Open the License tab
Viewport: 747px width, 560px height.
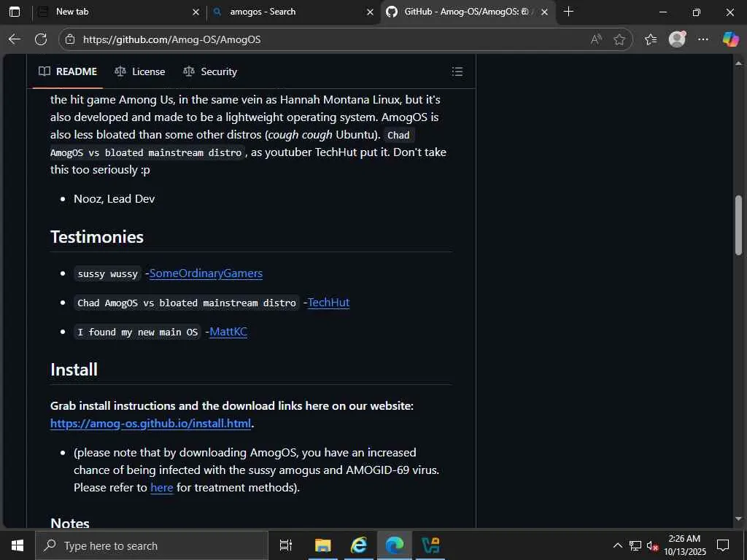[139, 72]
